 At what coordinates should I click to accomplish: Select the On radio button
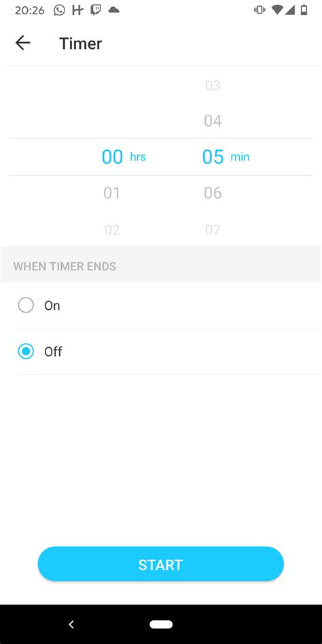(26, 305)
